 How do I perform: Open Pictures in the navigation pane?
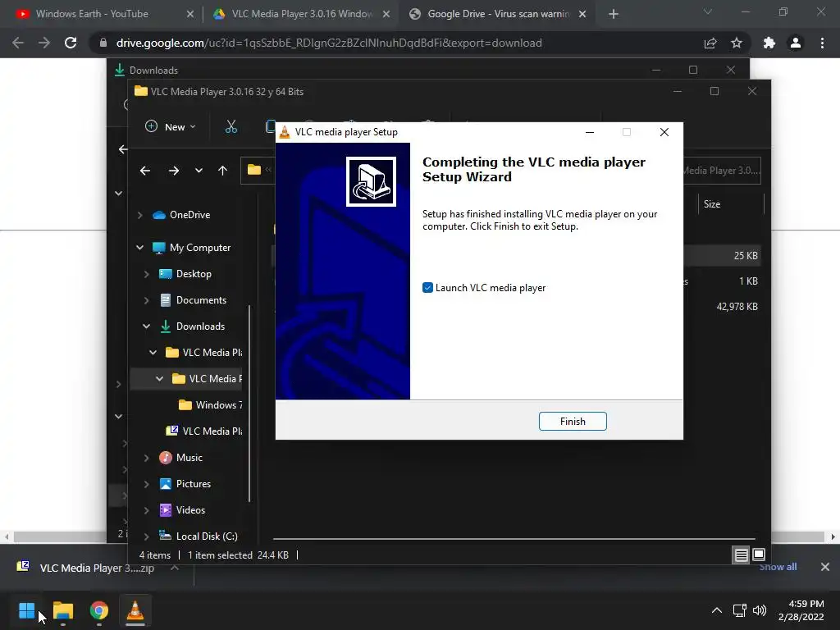point(194,484)
